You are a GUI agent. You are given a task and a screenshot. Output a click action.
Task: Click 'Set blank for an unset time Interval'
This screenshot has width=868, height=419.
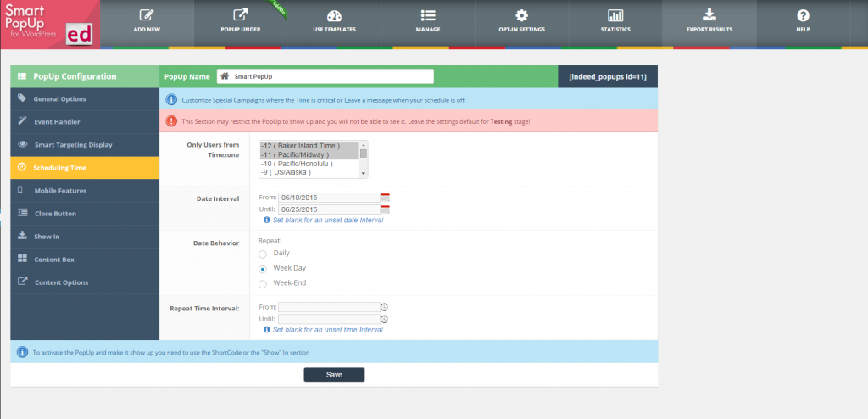328,330
